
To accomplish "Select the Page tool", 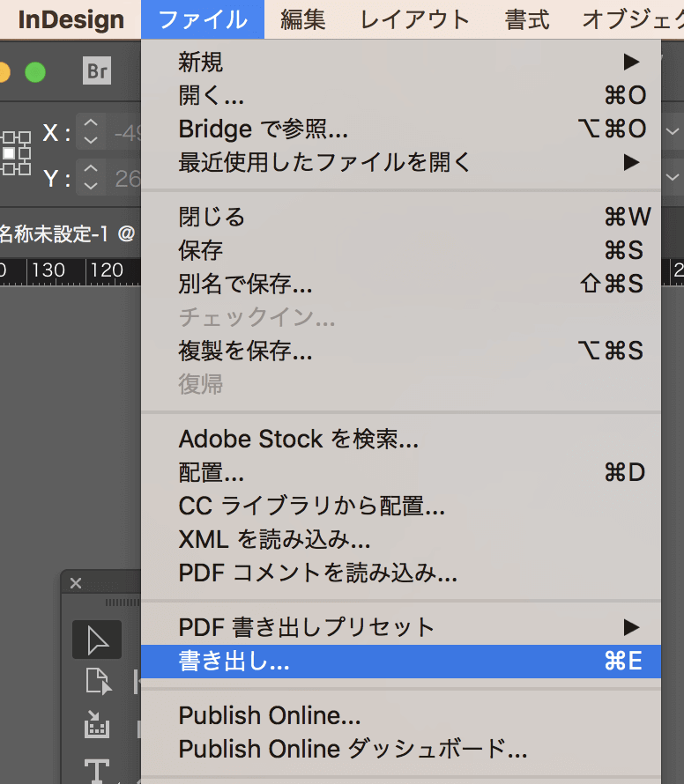I will point(96,680).
